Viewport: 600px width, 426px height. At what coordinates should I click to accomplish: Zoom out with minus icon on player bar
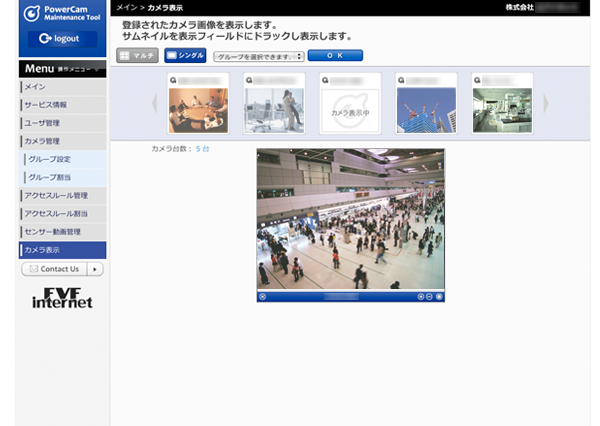click(x=429, y=297)
